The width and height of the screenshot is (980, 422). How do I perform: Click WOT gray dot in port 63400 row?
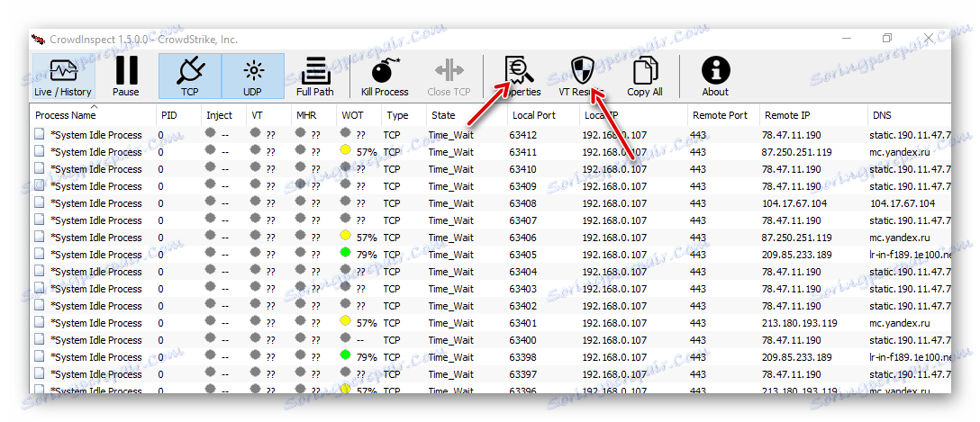pyautogui.click(x=346, y=339)
